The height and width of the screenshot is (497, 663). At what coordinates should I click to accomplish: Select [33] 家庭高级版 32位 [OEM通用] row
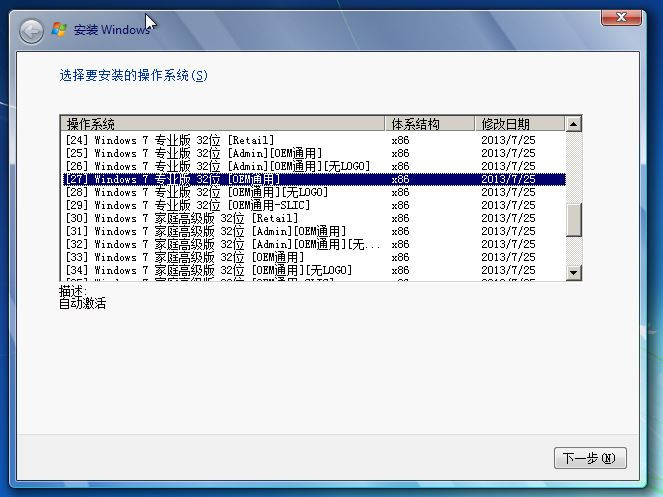[x=314, y=257]
